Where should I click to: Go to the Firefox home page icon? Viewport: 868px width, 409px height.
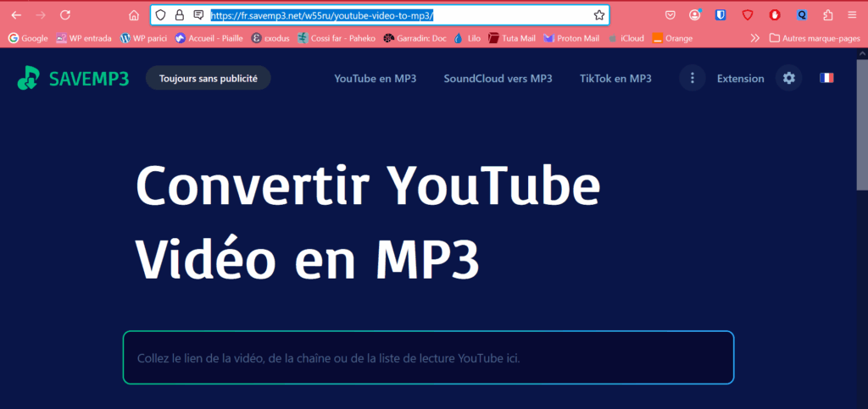coord(133,15)
